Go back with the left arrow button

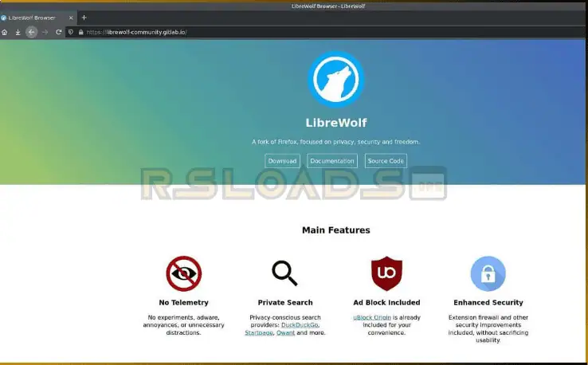32,32
